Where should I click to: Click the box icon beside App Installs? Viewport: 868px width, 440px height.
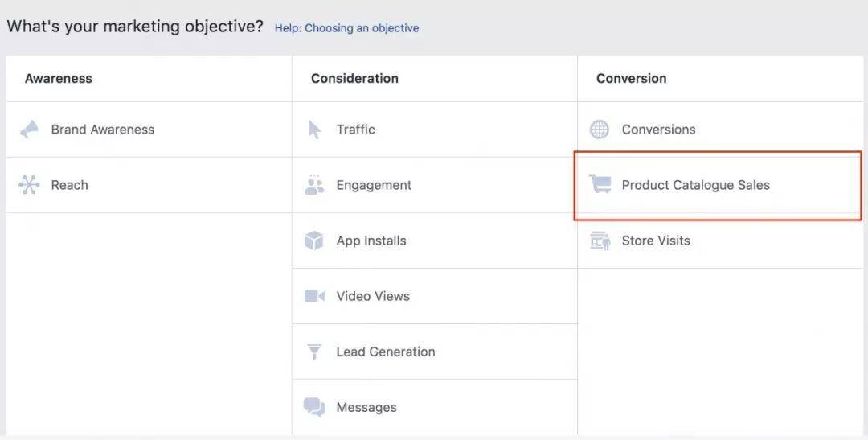point(314,241)
